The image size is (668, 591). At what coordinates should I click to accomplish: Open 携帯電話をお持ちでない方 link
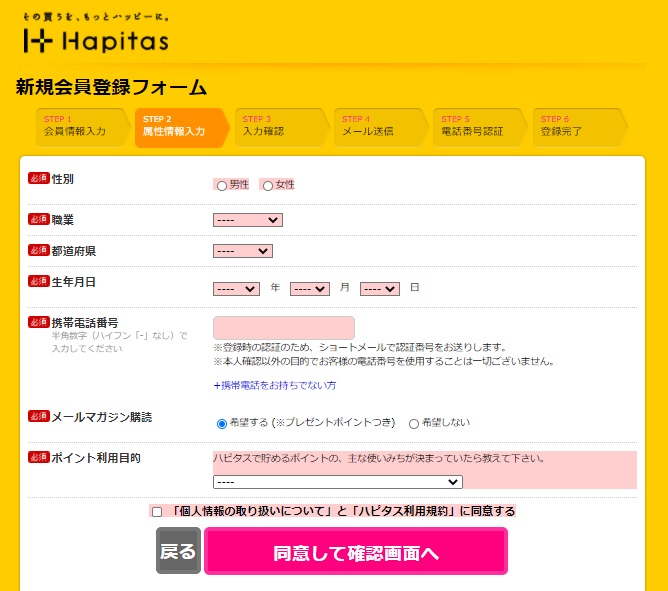coord(275,385)
